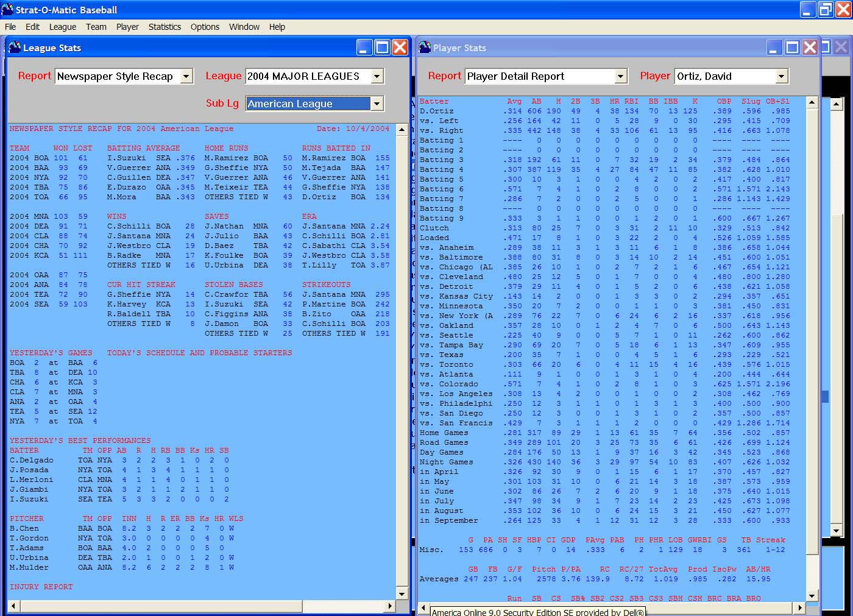Click Player Stats vertical scrollbar down arrow
The image size is (853, 616).
tap(812, 596)
